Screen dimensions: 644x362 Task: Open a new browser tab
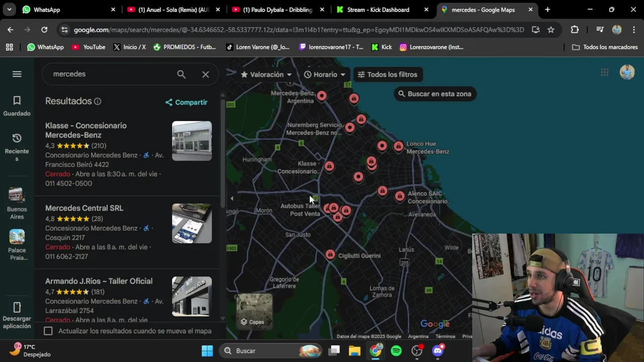pos(547,10)
